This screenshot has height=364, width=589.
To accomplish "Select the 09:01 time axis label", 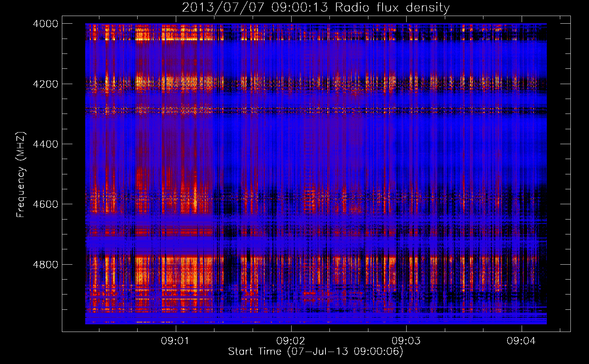I will coord(176,341).
